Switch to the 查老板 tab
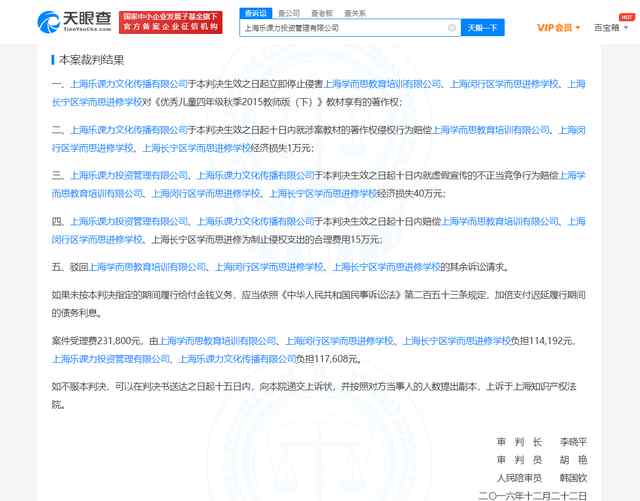This screenshot has width=640, height=501. click(x=323, y=14)
